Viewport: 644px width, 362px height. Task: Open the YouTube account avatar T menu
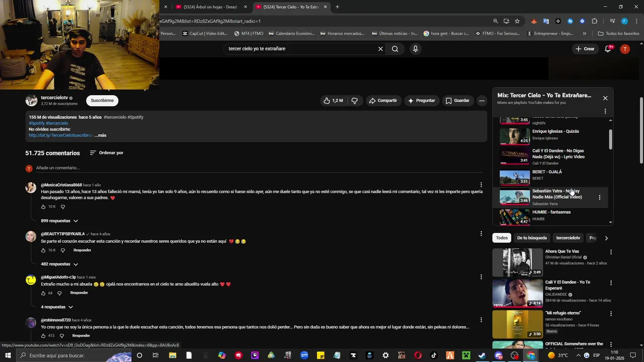625,49
